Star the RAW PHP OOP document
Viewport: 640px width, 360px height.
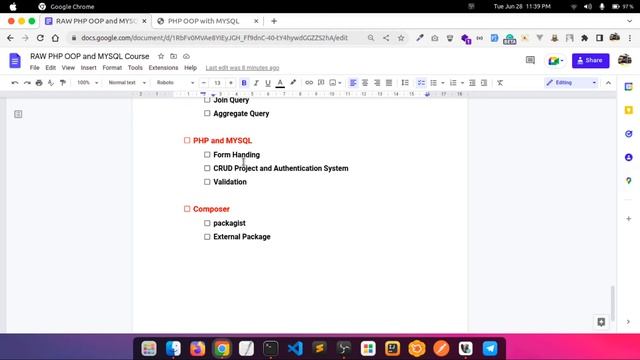click(161, 56)
